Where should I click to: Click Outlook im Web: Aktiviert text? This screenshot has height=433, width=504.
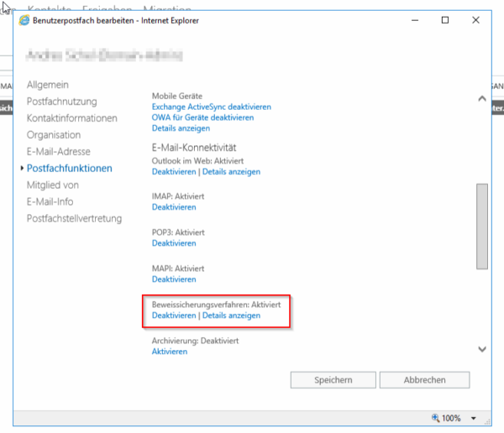click(x=197, y=161)
